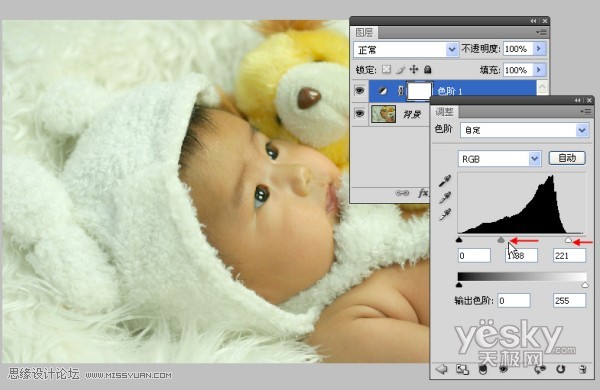Screen dimensions: 600x390
Task: Click the output levels white slider
Action: click(x=585, y=285)
